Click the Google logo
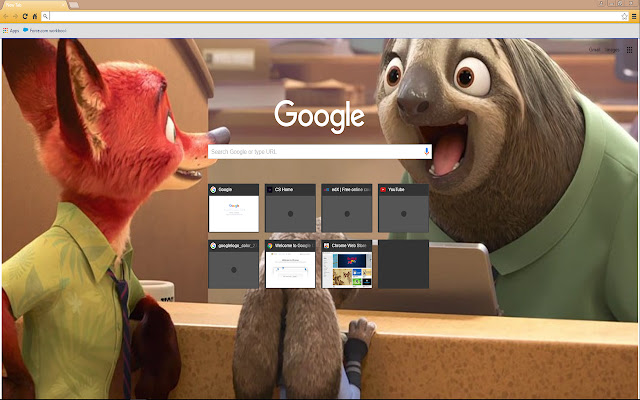 pos(319,117)
